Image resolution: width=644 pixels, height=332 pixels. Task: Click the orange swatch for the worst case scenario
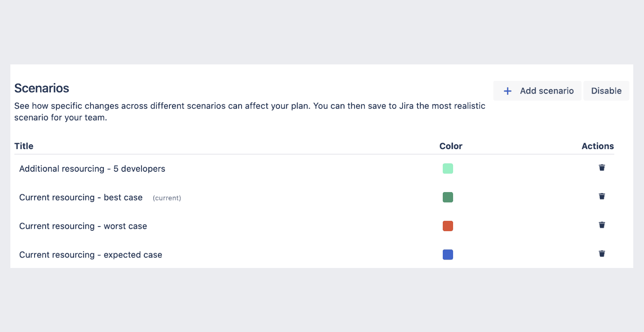(x=448, y=226)
